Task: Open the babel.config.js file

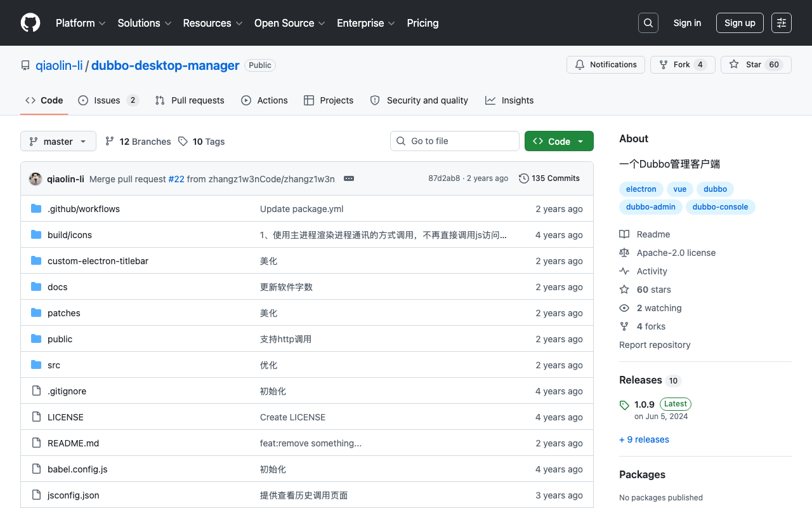Action: [77, 469]
